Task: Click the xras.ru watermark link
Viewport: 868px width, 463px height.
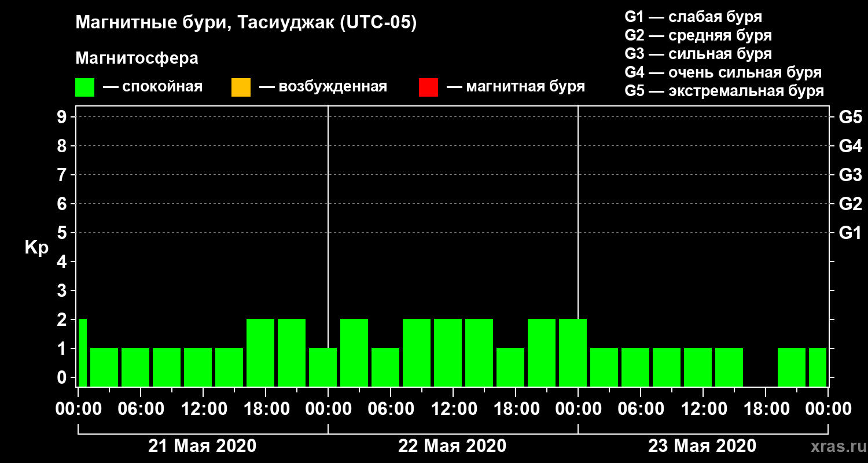Action: tap(835, 446)
